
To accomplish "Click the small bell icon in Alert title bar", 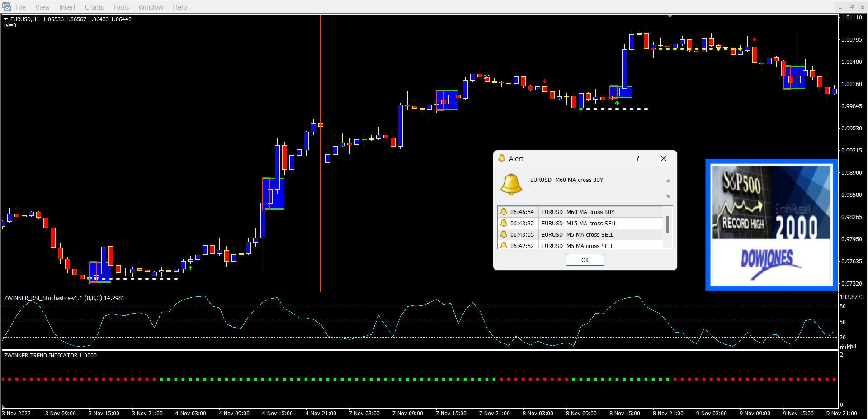I will click(x=502, y=158).
